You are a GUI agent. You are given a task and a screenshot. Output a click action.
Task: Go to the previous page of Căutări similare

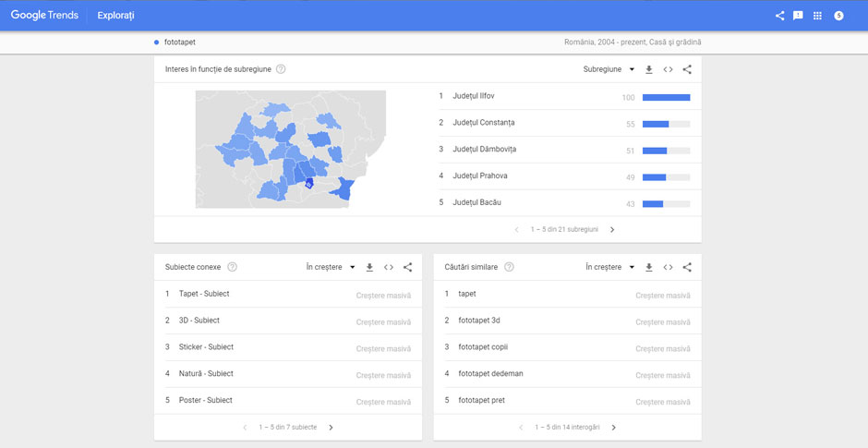coord(521,428)
